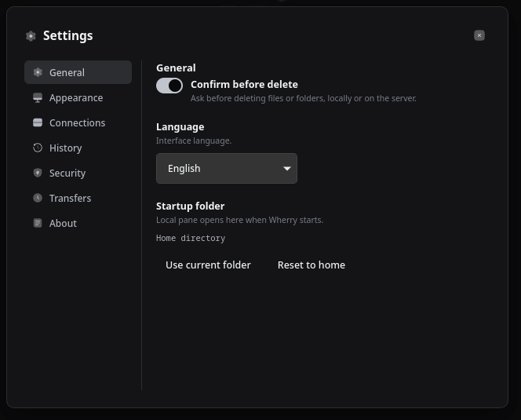This screenshot has height=420, width=521.
Task: Click the About document icon
Action: click(38, 223)
